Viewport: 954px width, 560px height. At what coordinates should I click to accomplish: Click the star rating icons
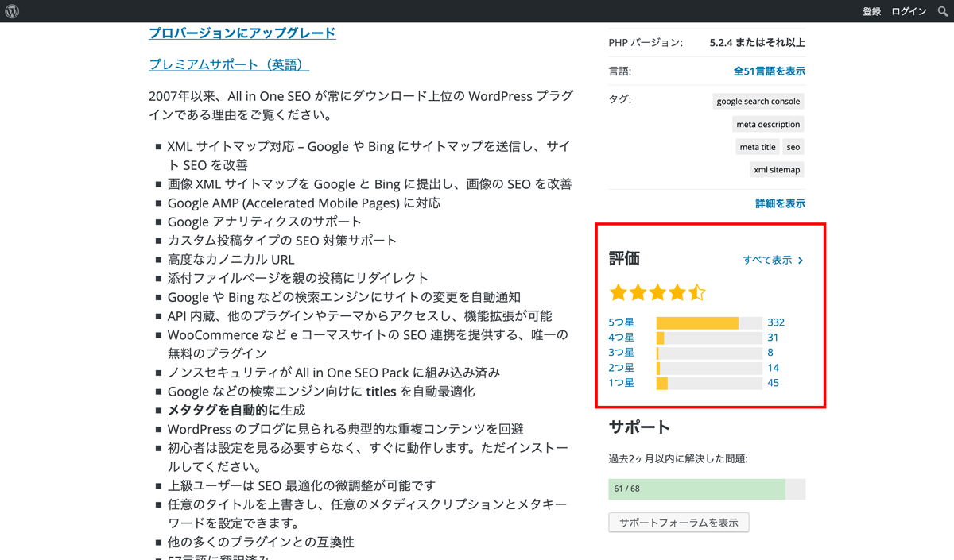[657, 292]
